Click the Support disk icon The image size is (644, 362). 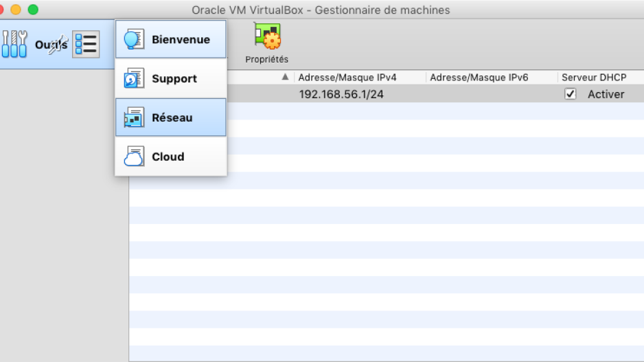point(134,78)
